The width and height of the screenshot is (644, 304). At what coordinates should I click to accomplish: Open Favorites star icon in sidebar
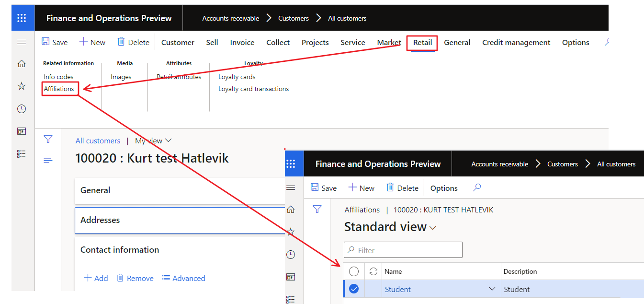(x=22, y=86)
